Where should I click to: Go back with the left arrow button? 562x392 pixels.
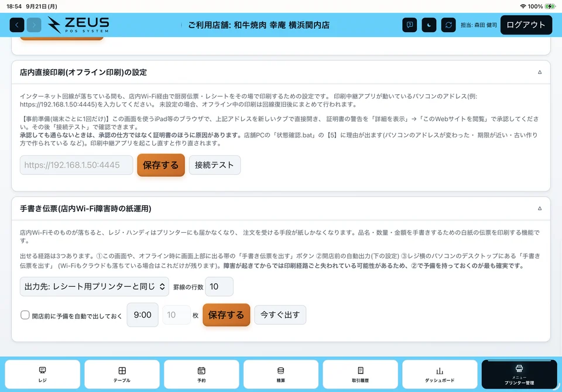(x=17, y=25)
